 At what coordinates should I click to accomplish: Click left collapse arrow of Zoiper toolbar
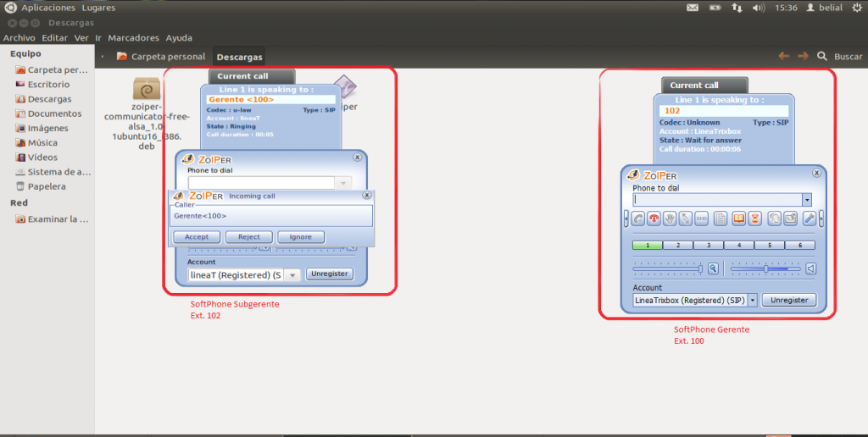(626, 218)
